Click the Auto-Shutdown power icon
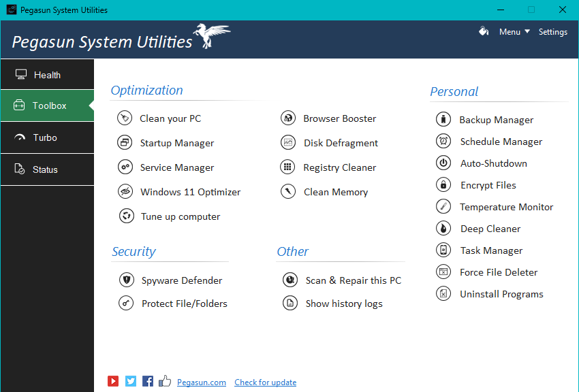This screenshot has width=579, height=392. coord(443,163)
